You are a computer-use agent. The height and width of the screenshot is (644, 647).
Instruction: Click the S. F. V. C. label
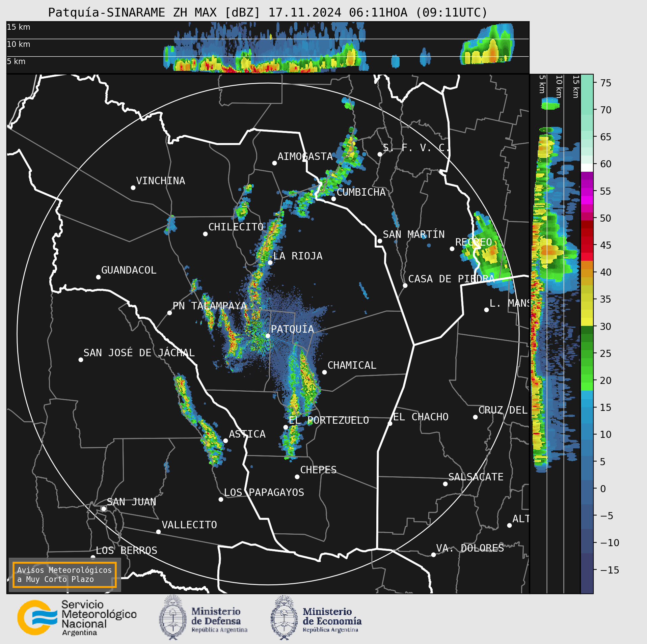tap(416, 147)
